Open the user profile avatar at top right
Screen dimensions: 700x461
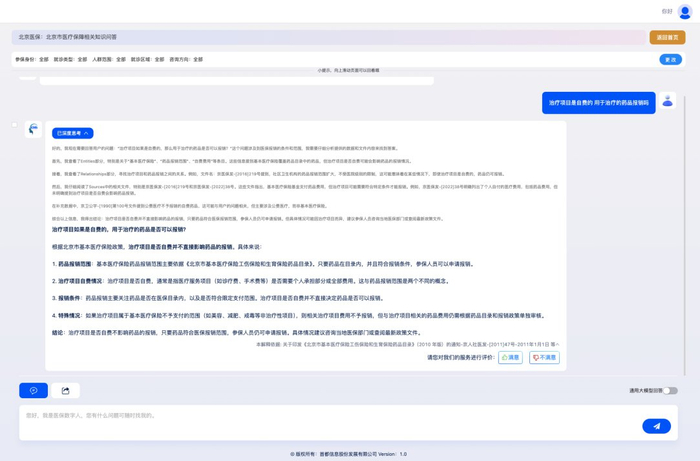pos(685,12)
